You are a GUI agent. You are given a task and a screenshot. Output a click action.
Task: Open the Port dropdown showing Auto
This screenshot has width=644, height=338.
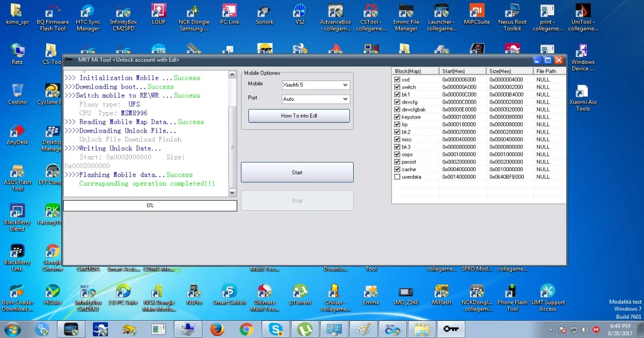(316, 99)
